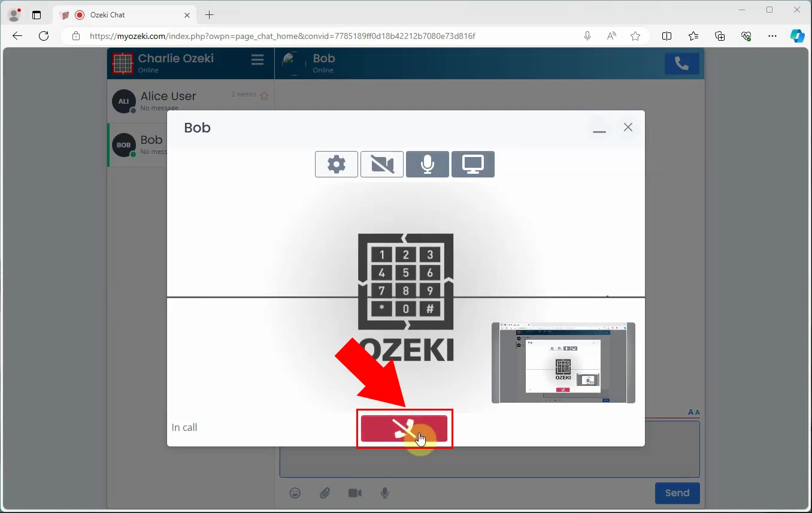Select Bob in the contact list
The height and width of the screenshot is (513, 812).
[x=138, y=145]
